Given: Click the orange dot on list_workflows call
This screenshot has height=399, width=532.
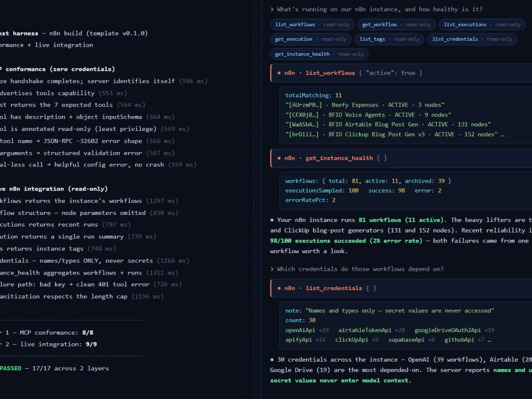Looking at the screenshot, I should [279, 73].
